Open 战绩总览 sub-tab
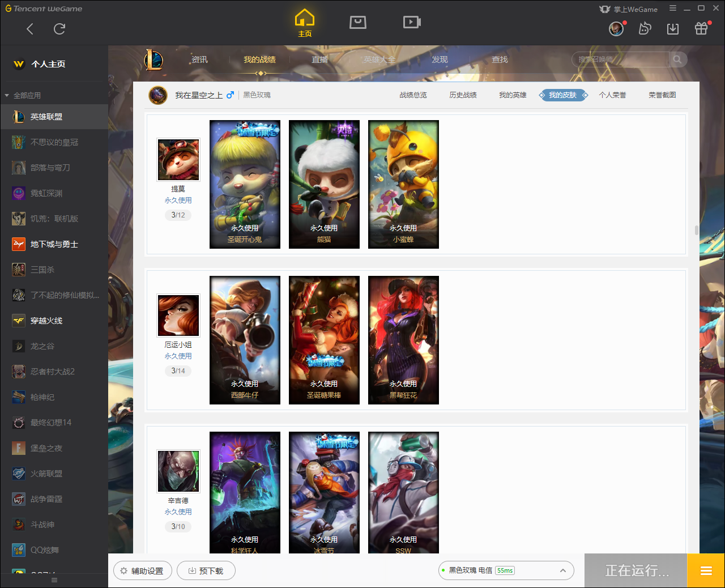 pyautogui.click(x=413, y=95)
